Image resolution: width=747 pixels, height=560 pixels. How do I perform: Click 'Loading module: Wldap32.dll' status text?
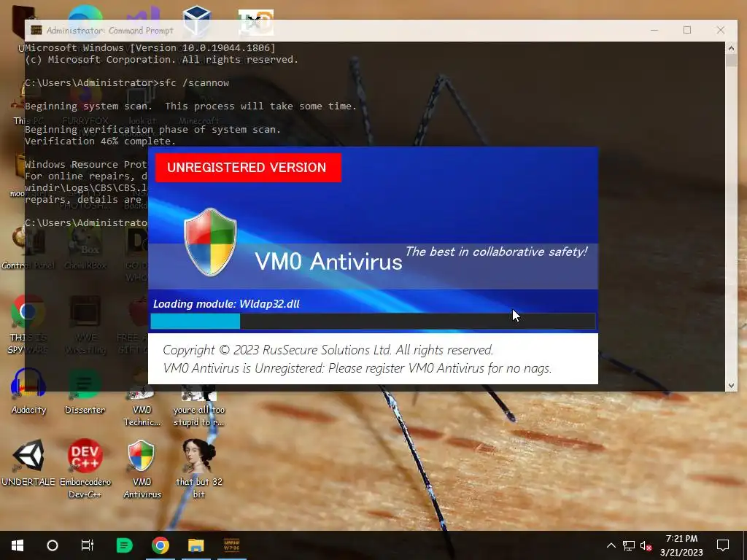click(x=226, y=304)
